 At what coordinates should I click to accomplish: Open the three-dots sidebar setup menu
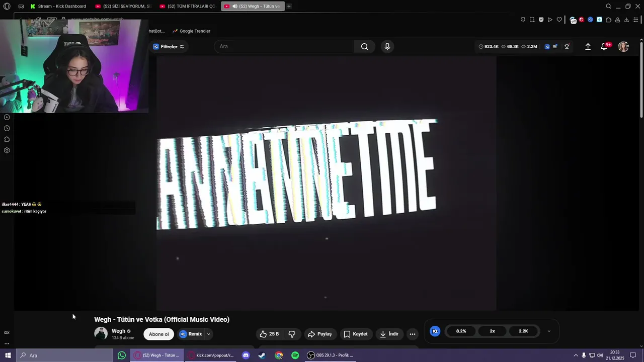pos(7,344)
